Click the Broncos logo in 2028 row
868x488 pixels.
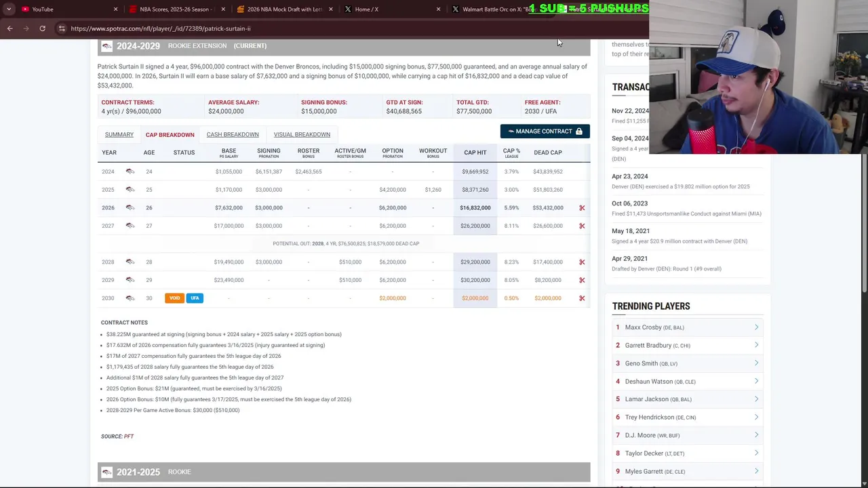[130, 262]
